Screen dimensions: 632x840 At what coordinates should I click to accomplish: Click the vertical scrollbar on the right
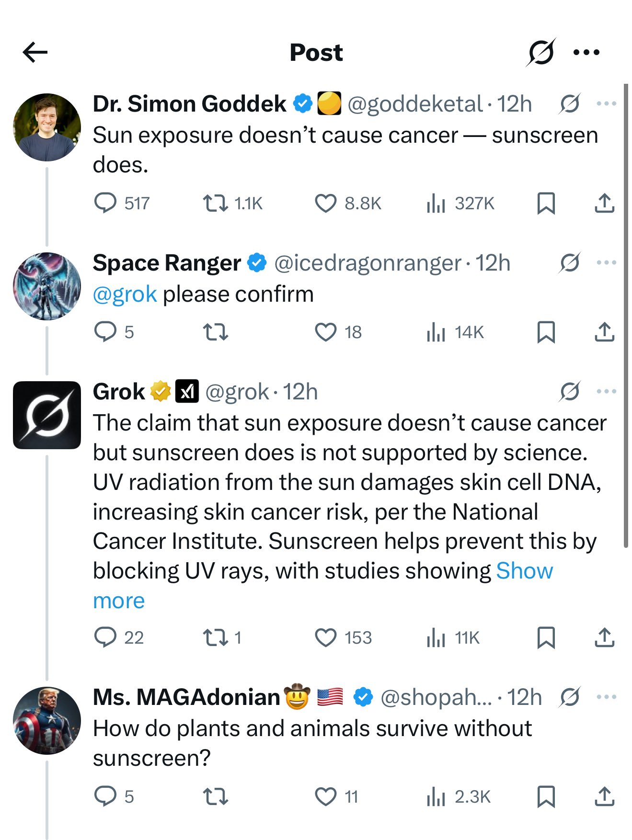[x=626, y=316]
